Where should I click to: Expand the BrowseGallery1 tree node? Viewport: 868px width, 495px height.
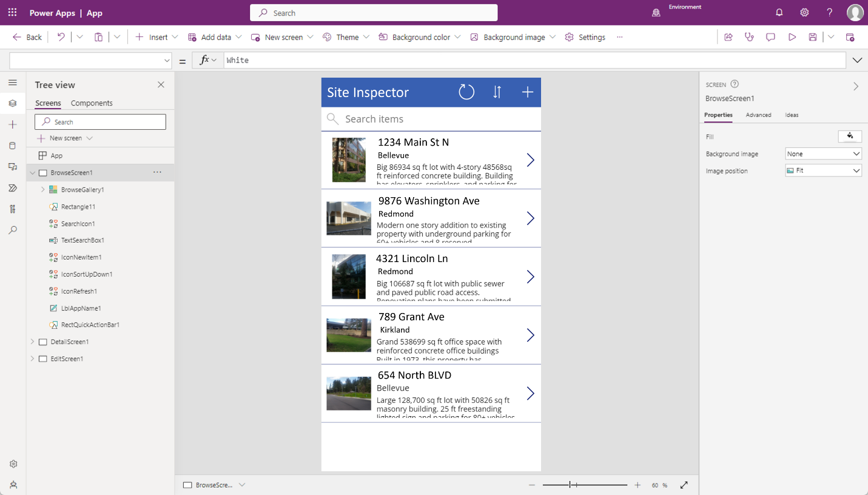coord(43,190)
